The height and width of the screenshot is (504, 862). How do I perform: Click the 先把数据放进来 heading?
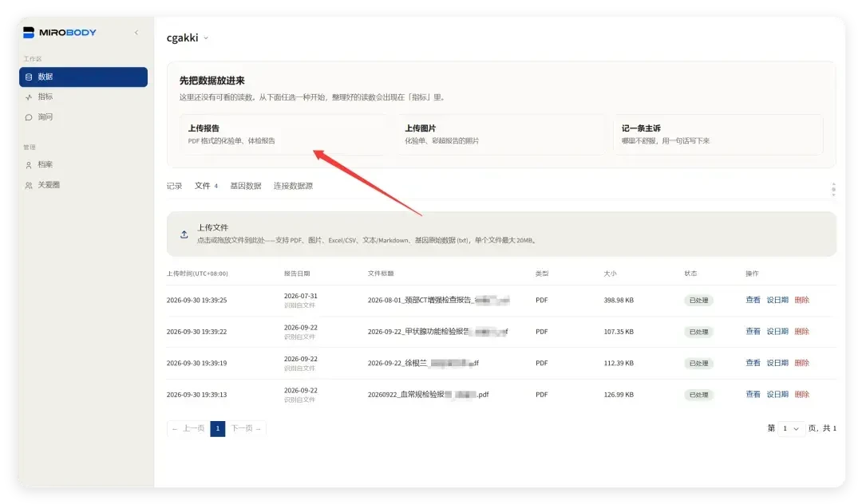pos(212,81)
